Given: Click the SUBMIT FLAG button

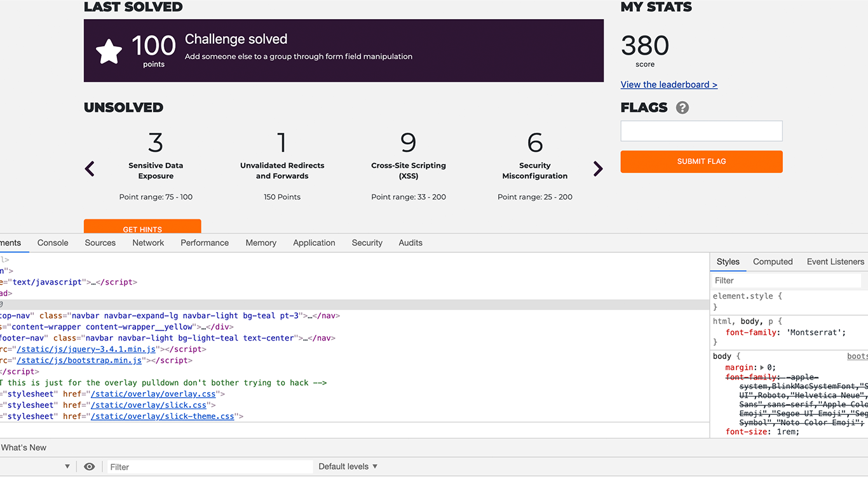Looking at the screenshot, I should point(702,161).
